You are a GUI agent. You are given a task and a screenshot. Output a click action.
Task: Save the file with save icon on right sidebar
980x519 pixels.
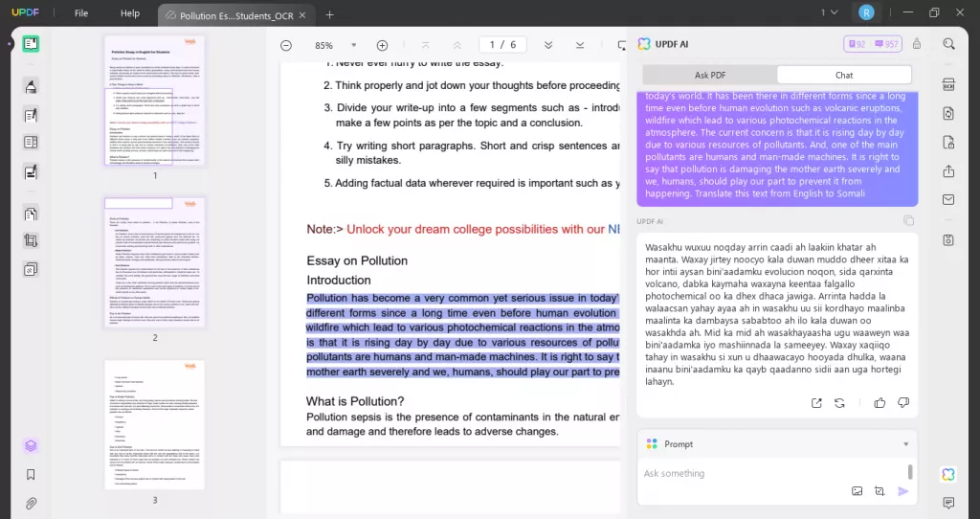click(x=948, y=240)
